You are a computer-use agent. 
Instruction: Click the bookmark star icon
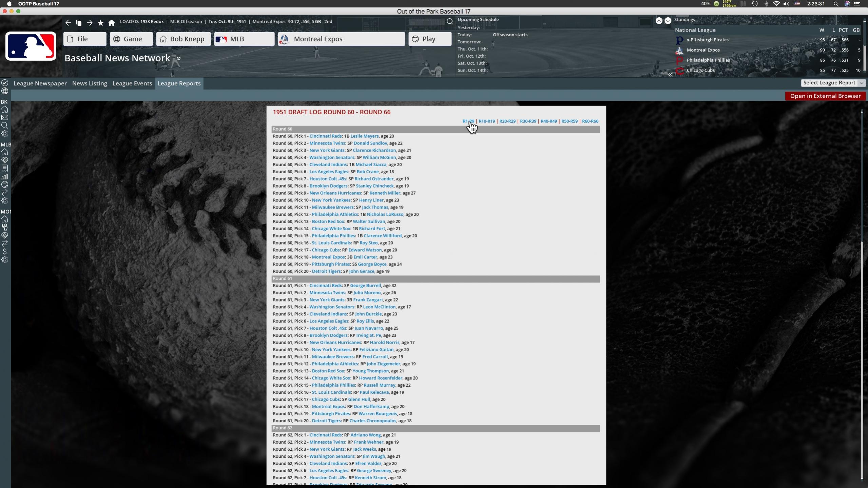coord(100,23)
